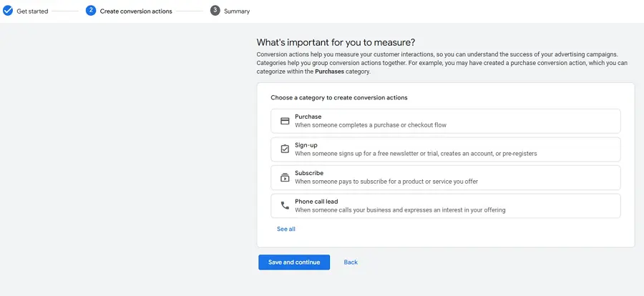Open the Get started step label
The image size is (644, 296).
32,11
